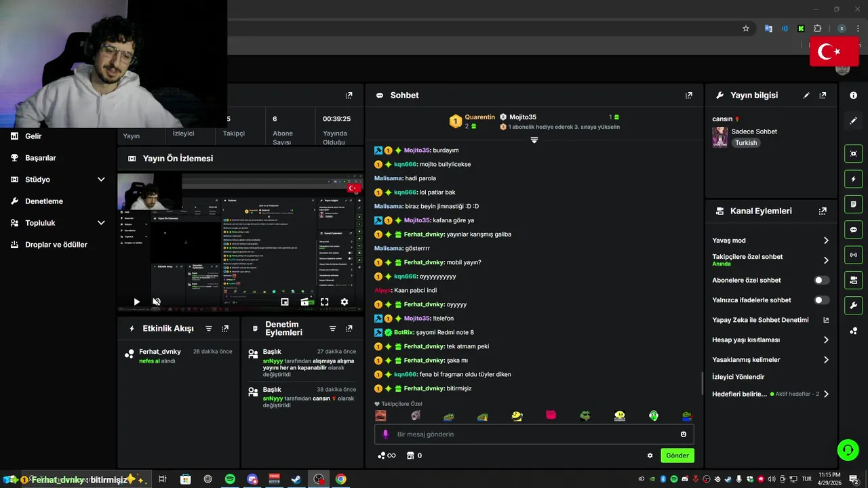This screenshot has width=868, height=488.
Task: Click the chat message input field
Action: pos(534,434)
